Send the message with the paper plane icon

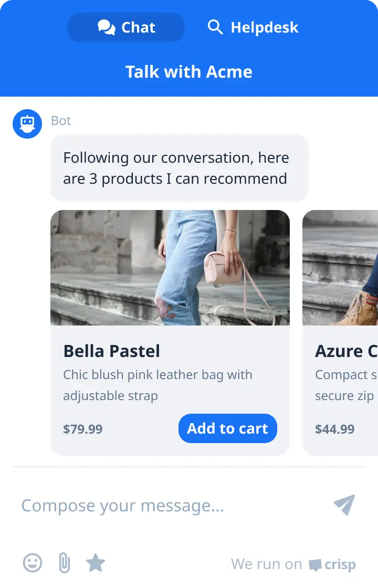click(x=344, y=505)
